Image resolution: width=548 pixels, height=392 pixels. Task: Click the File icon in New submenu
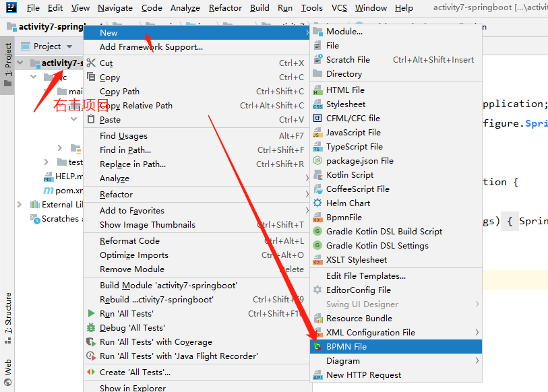click(317, 46)
